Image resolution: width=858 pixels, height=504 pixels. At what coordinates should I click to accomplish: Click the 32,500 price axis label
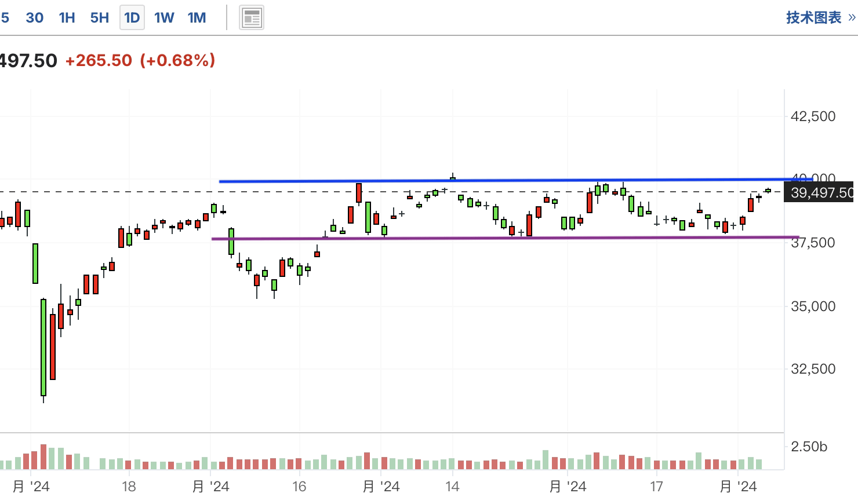point(813,369)
